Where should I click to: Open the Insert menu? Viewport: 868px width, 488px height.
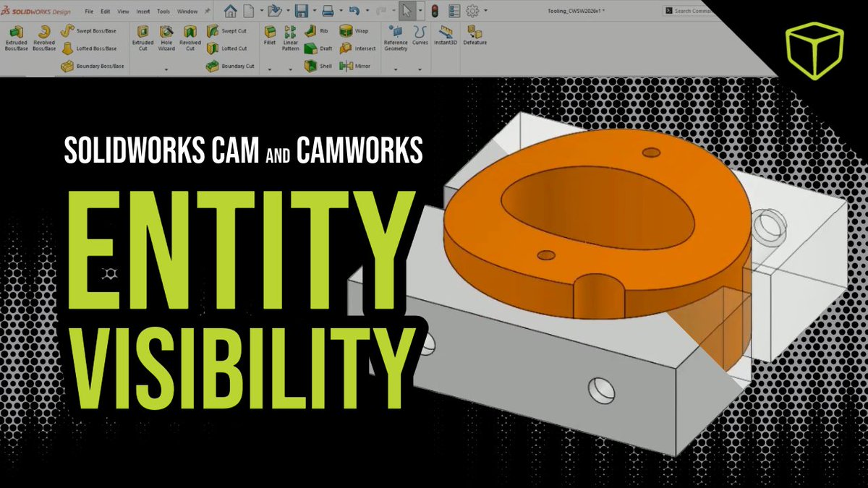coord(143,12)
